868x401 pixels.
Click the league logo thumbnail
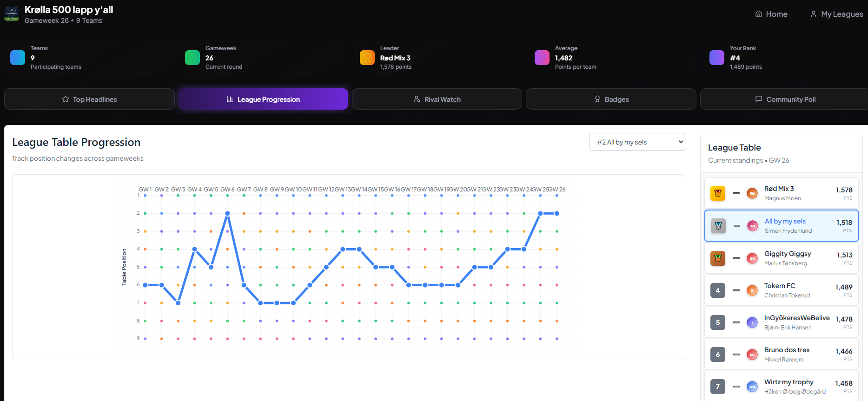pyautogui.click(x=12, y=14)
